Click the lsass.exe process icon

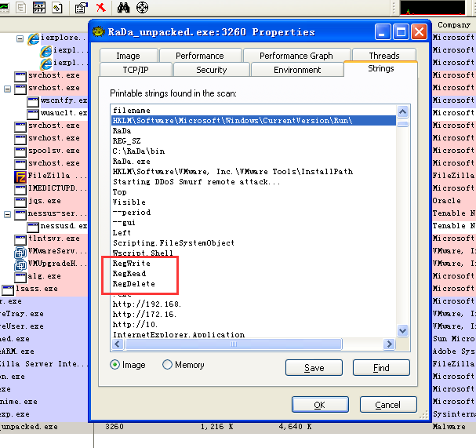[8, 290]
